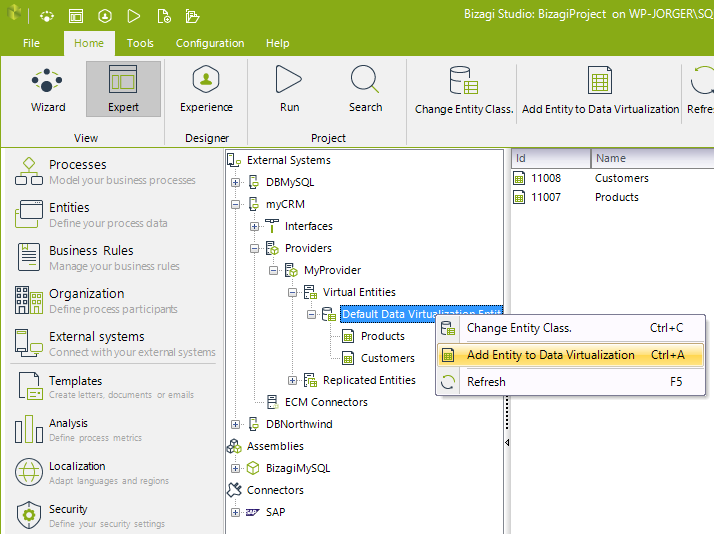Open the Organization module

tap(96, 300)
